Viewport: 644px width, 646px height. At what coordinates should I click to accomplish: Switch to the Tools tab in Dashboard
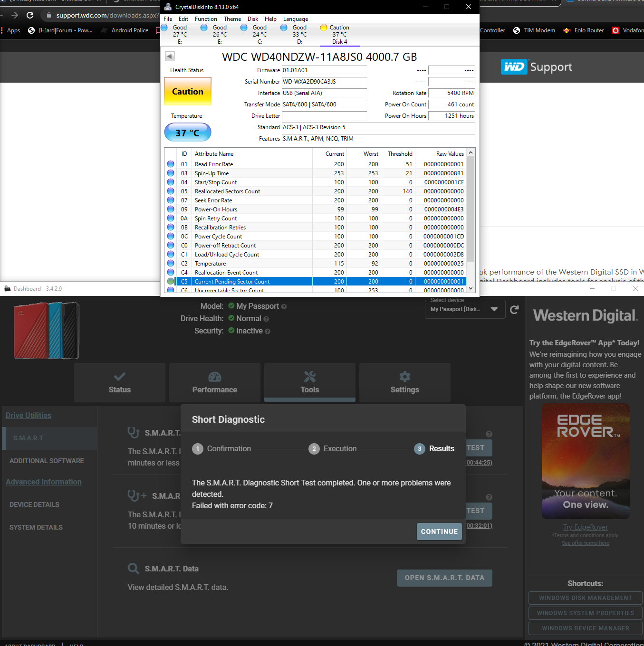pyautogui.click(x=310, y=382)
